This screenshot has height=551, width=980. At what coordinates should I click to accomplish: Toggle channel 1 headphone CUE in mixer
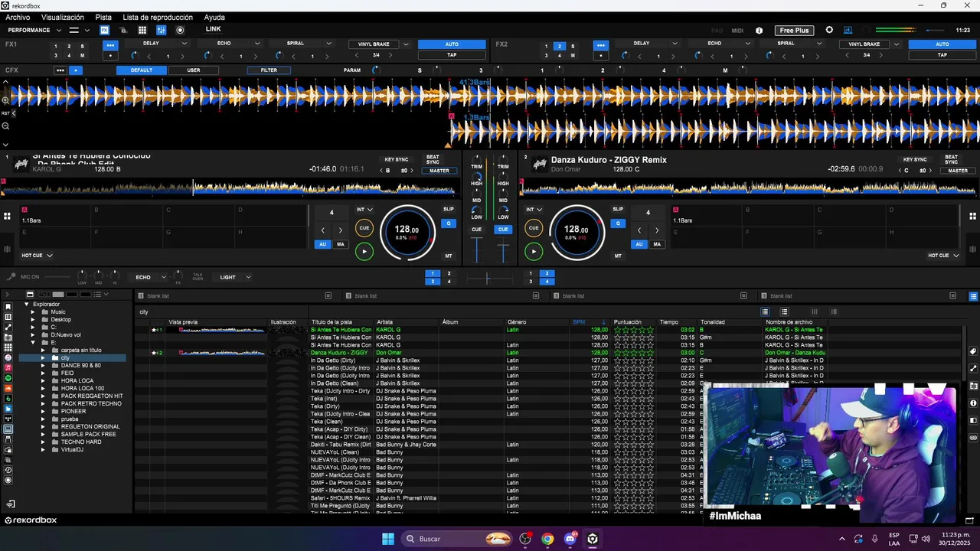[x=477, y=230]
